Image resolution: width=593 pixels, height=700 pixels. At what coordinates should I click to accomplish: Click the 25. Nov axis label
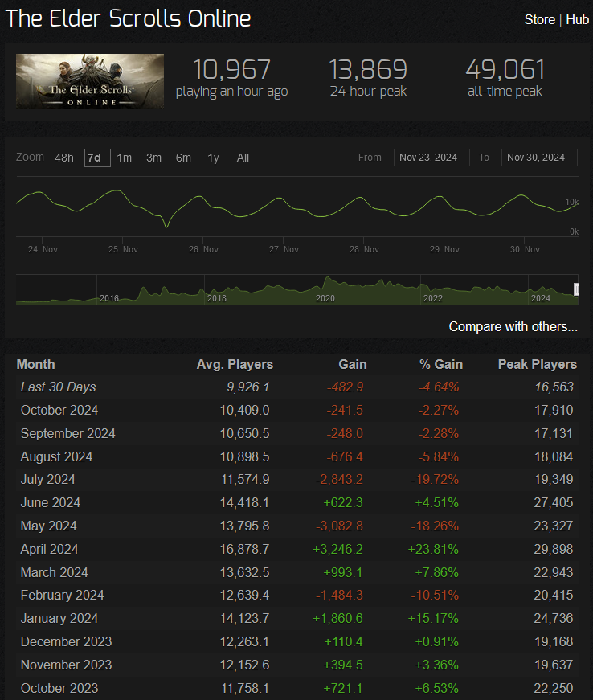[123, 249]
